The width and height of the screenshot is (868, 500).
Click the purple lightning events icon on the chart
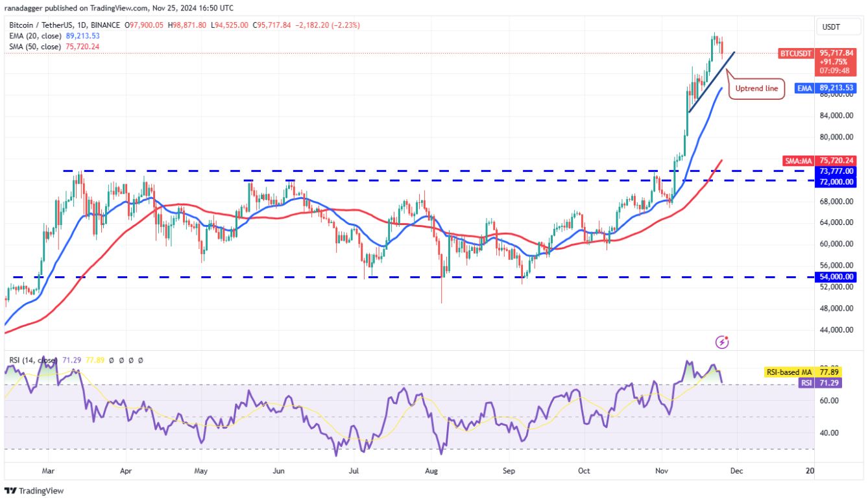[x=722, y=342]
